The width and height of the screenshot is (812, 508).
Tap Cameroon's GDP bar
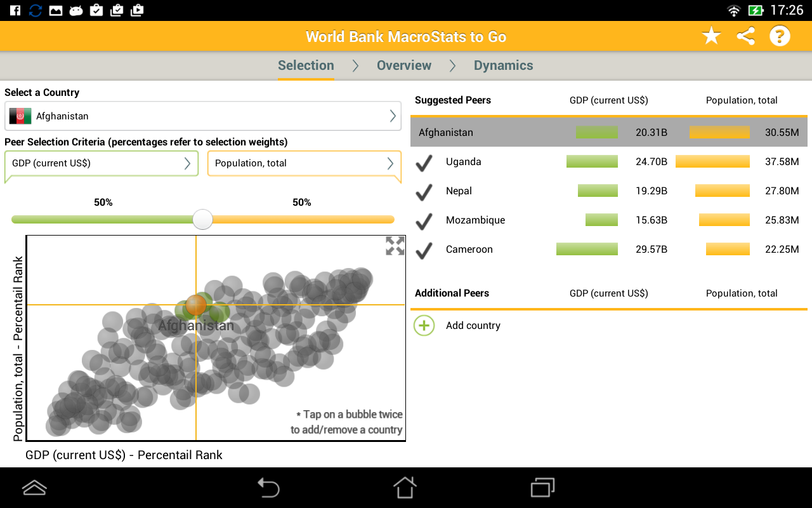point(587,249)
